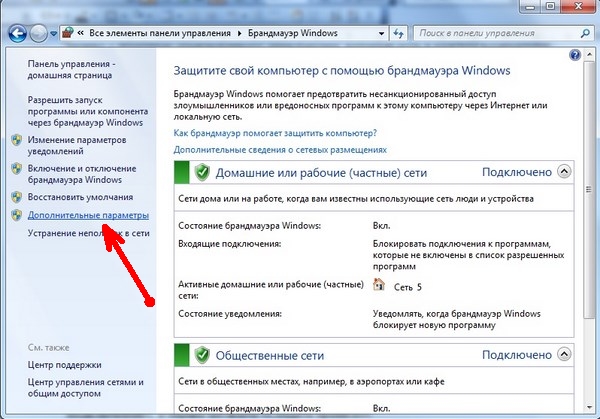Click 'Брандмауэр Windows' breadcrumb segment

[293, 33]
